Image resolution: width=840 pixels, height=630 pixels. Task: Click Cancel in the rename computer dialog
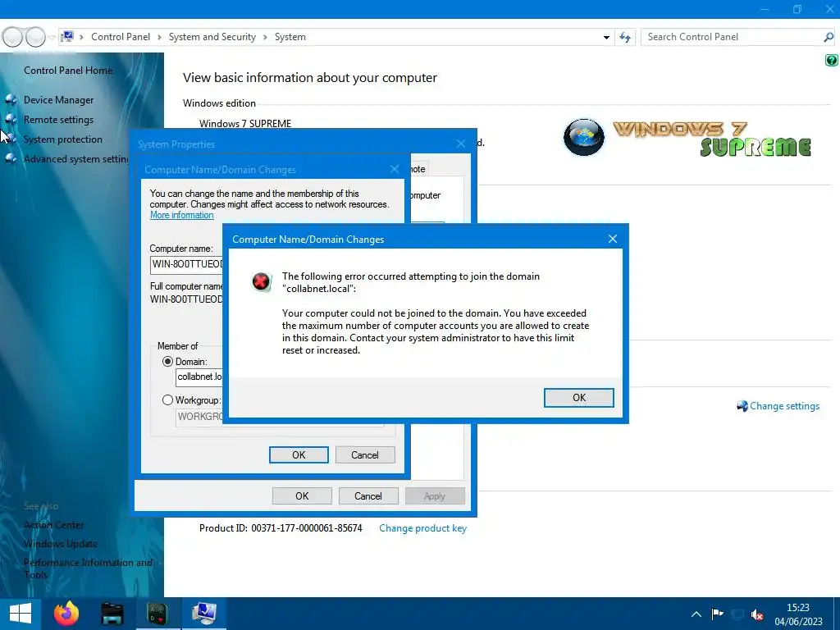pos(365,454)
